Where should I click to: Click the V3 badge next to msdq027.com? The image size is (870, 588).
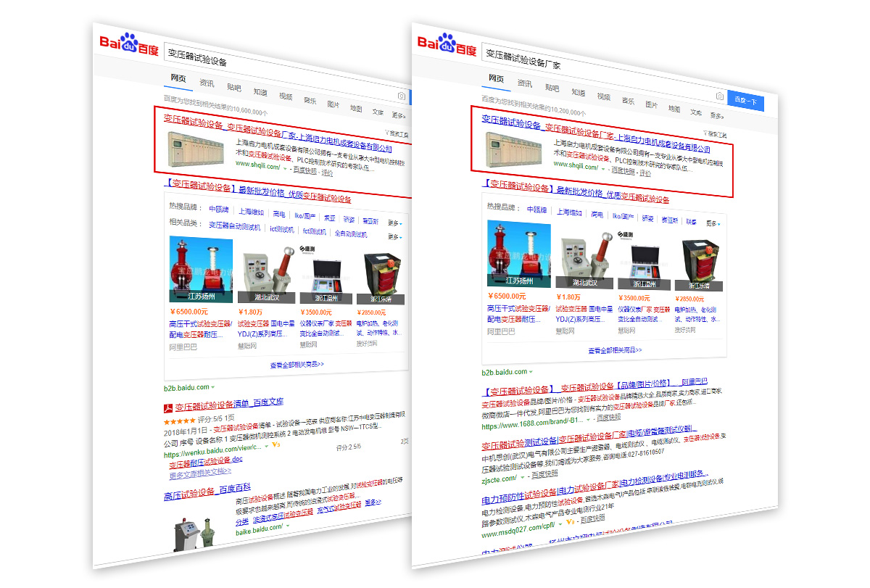coord(570,521)
